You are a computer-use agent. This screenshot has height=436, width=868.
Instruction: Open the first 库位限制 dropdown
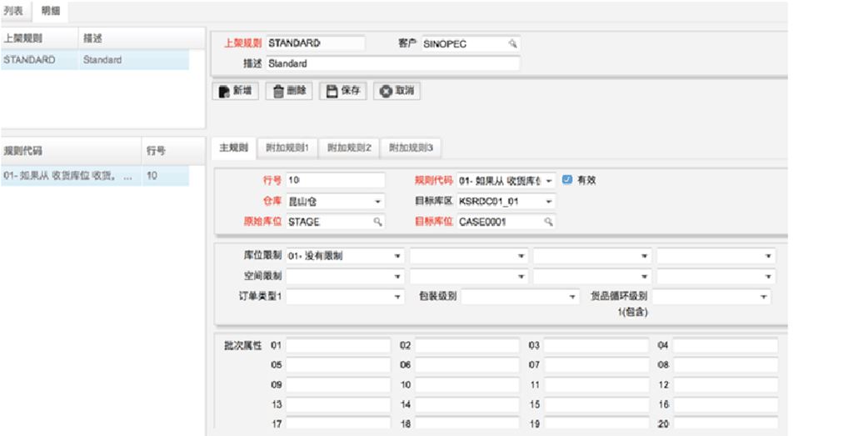tap(397, 256)
